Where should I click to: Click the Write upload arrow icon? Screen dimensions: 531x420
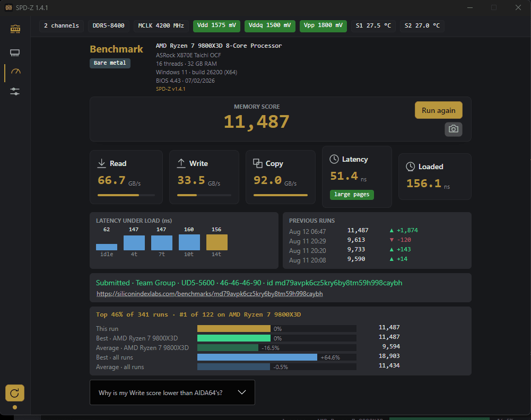(181, 163)
